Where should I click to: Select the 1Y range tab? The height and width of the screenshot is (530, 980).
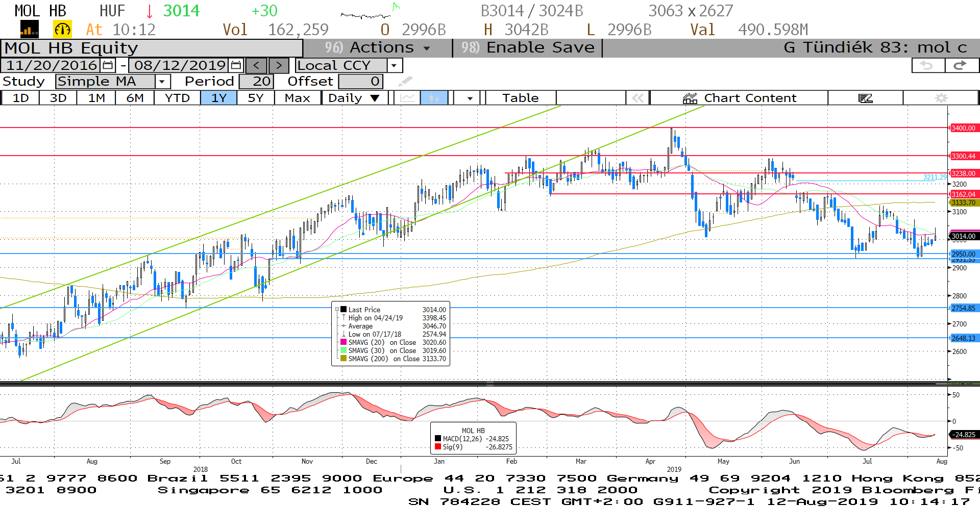tap(219, 97)
